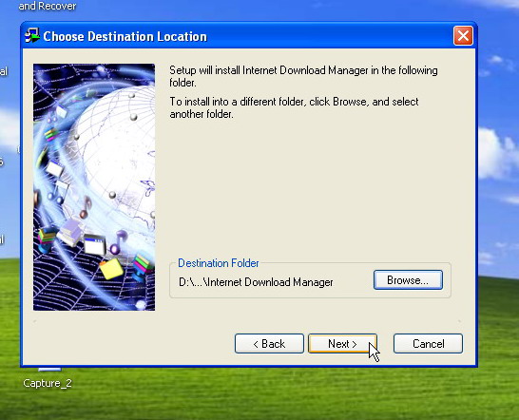Click the Browse... button

coord(408,280)
